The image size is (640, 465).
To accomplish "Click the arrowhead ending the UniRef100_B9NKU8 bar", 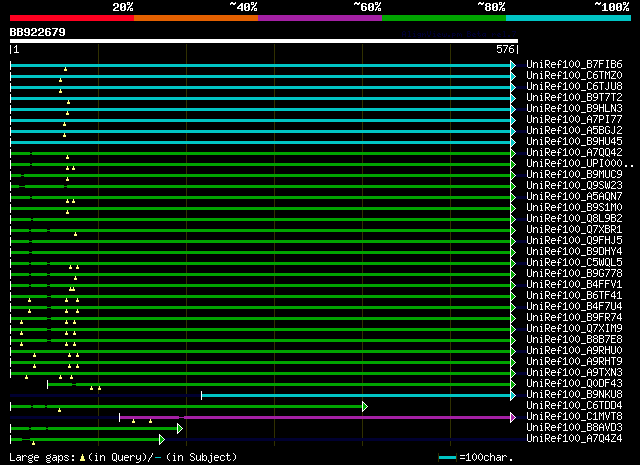I will [514, 395].
